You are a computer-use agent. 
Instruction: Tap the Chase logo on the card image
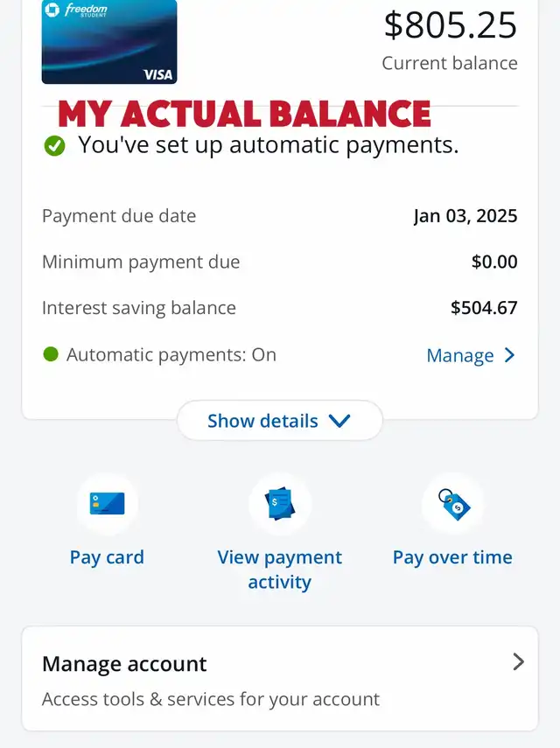[52, 10]
